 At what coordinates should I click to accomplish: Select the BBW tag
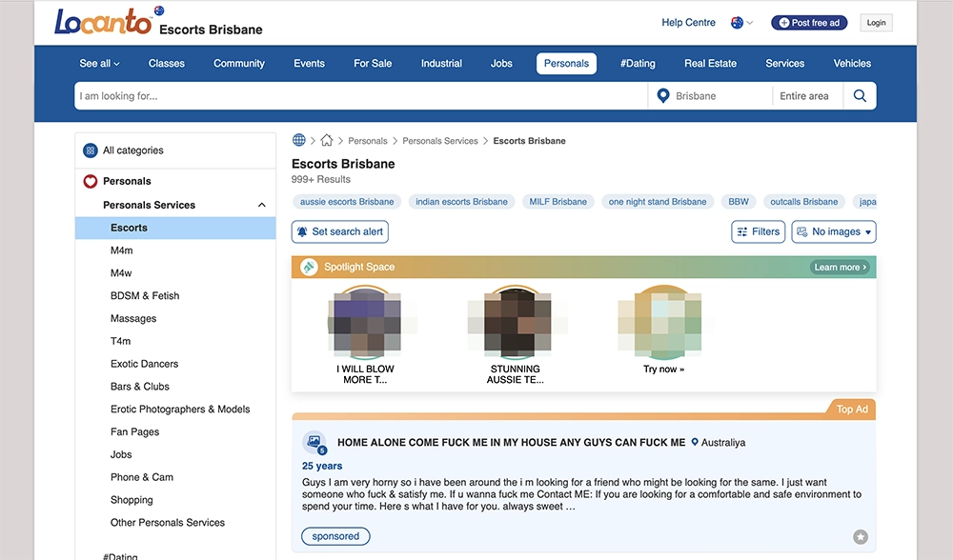click(x=739, y=202)
